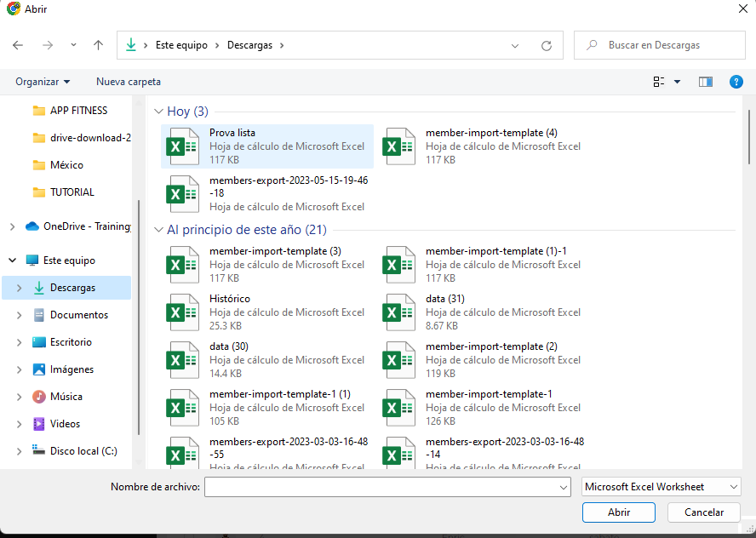Image resolution: width=756 pixels, height=538 pixels.
Task: Expand Música tree node
Action: point(20,397)
